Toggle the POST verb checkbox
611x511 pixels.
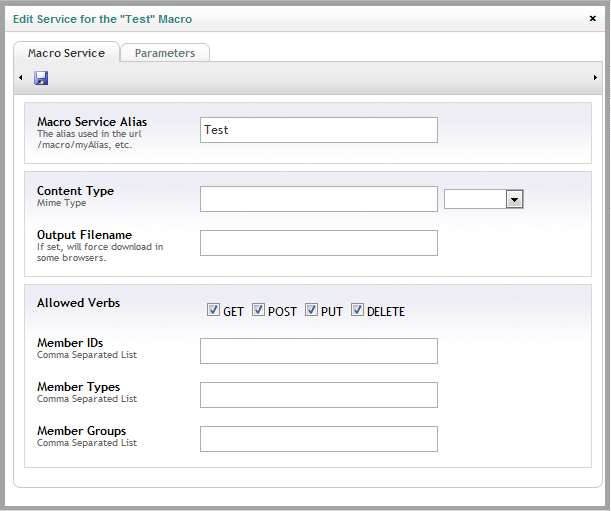258,310
